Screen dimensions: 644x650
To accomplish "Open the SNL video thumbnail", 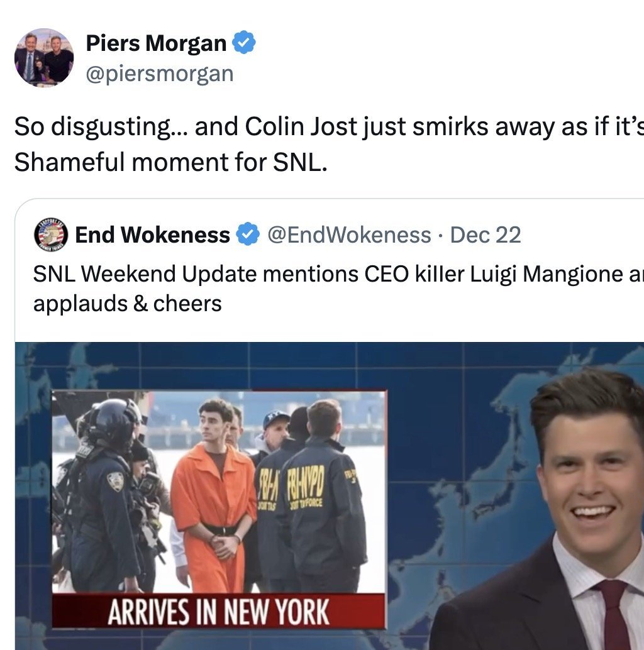I will (330, 496).
